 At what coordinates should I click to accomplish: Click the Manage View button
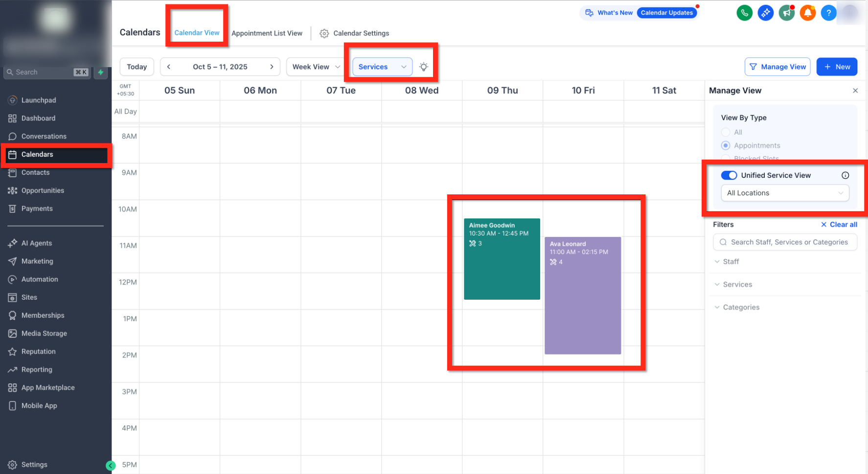point(777,67)
